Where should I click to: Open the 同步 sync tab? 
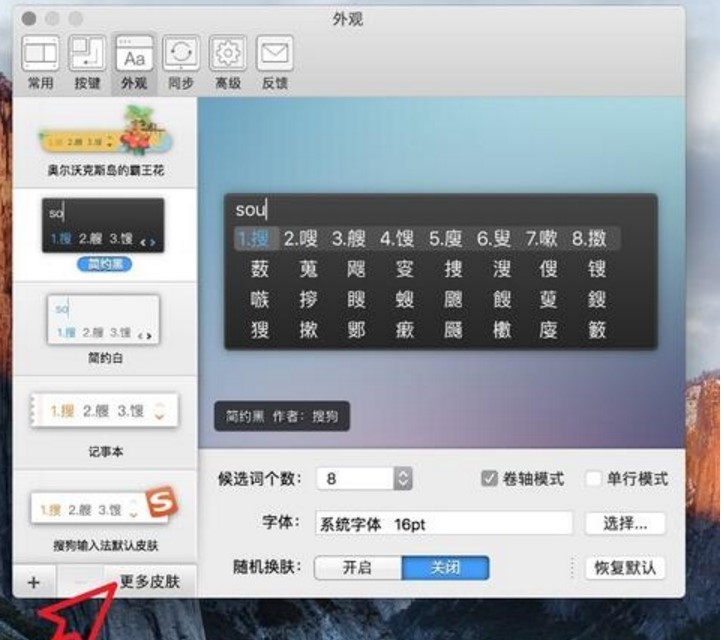tap(181, 62)
